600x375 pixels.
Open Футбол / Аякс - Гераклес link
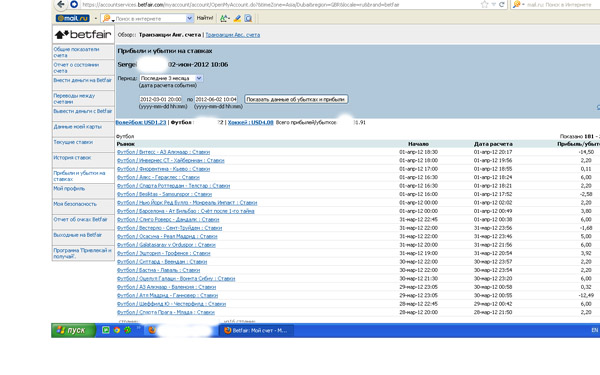pos(158,177)
